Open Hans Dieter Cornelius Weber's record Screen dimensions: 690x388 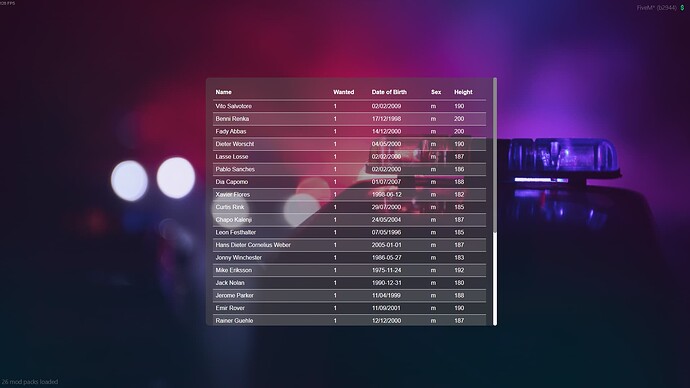(349, 245)
